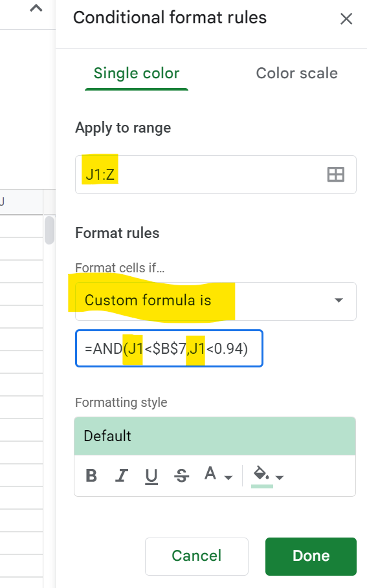The image size is (367, 588).
Task: Close the Conditional format rules panel
Action: tap(346, 18)
